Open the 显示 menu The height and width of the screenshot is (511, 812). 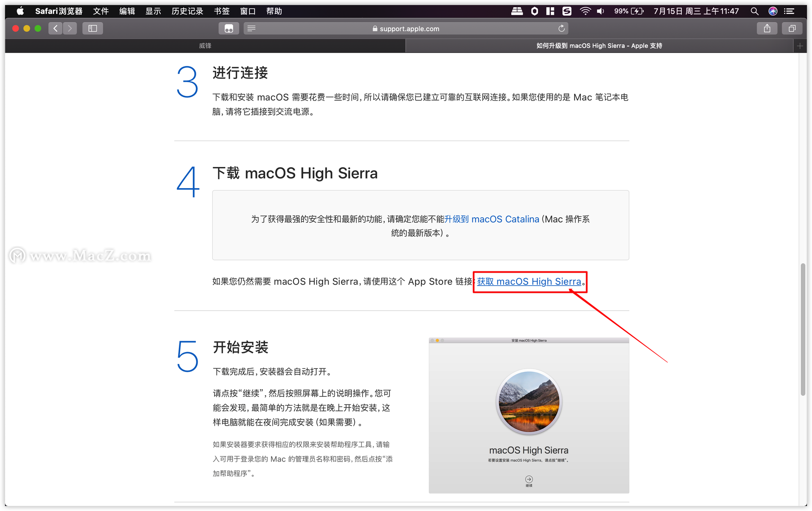[x=153, y=11]
